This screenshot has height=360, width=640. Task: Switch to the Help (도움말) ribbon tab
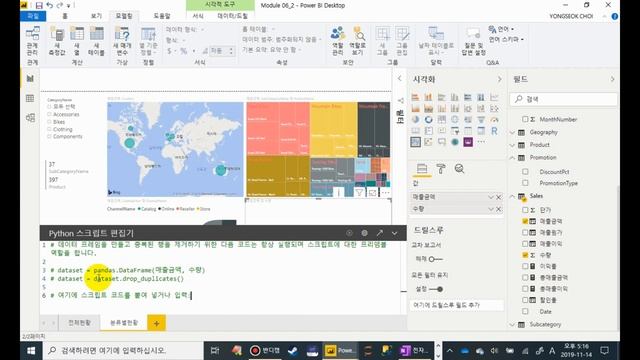point(162,16)
